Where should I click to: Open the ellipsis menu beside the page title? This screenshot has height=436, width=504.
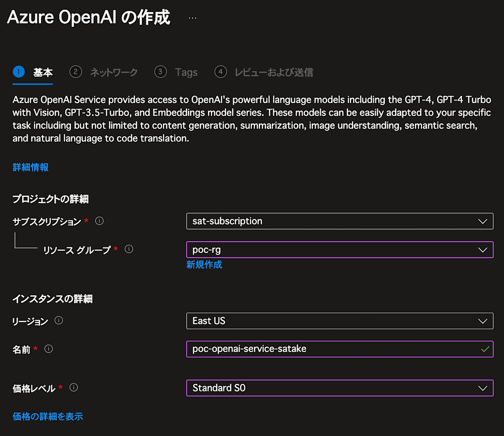pyautogui.click(x=192, y=18)
